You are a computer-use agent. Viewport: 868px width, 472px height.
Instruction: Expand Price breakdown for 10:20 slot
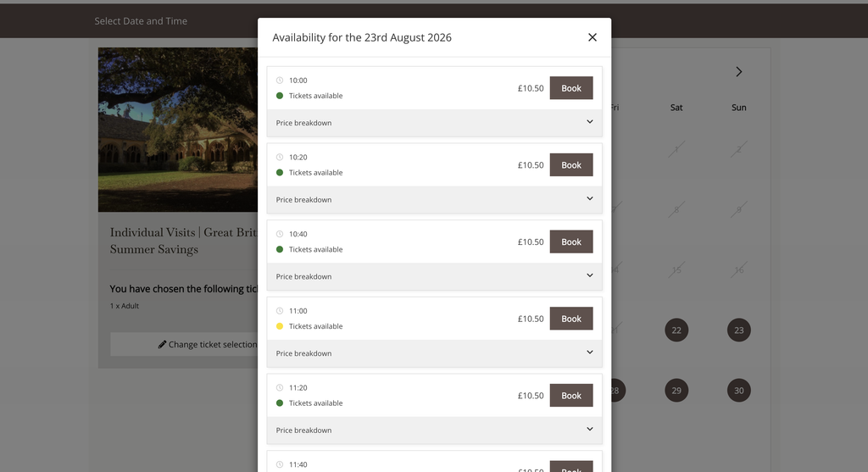tap(435, 200)
